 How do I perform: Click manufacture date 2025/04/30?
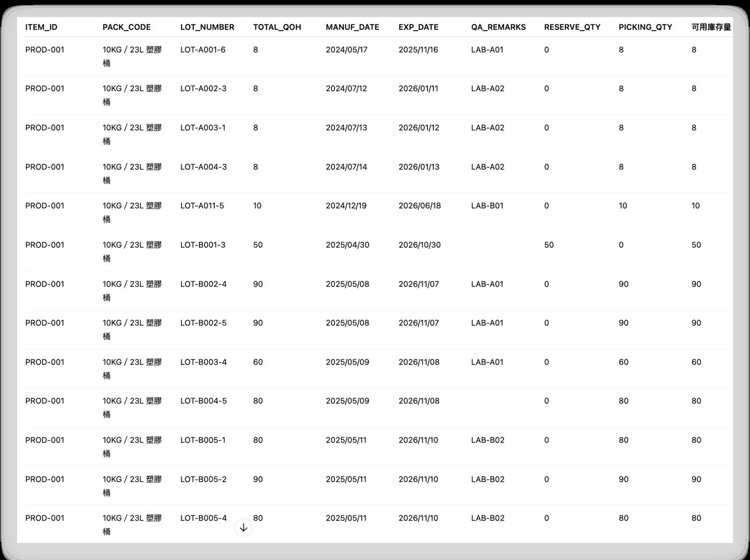(x=348, y=245)
